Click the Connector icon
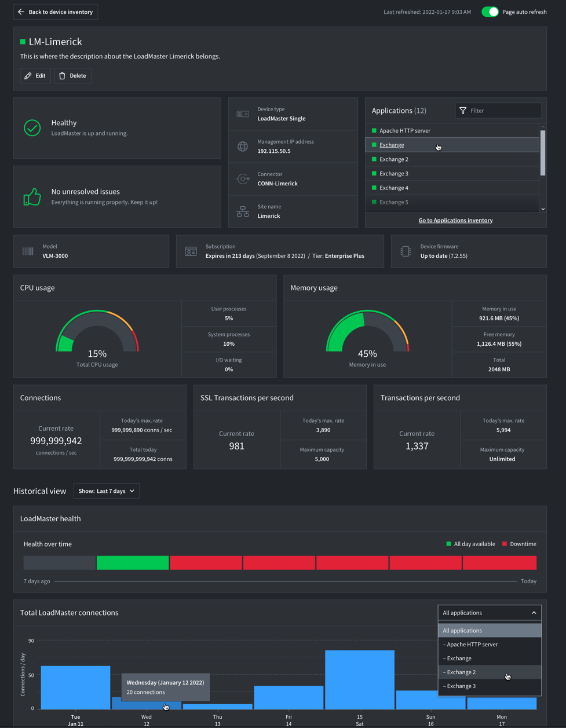The height and width of the screenshot is (728, 566). coord(243,179)
